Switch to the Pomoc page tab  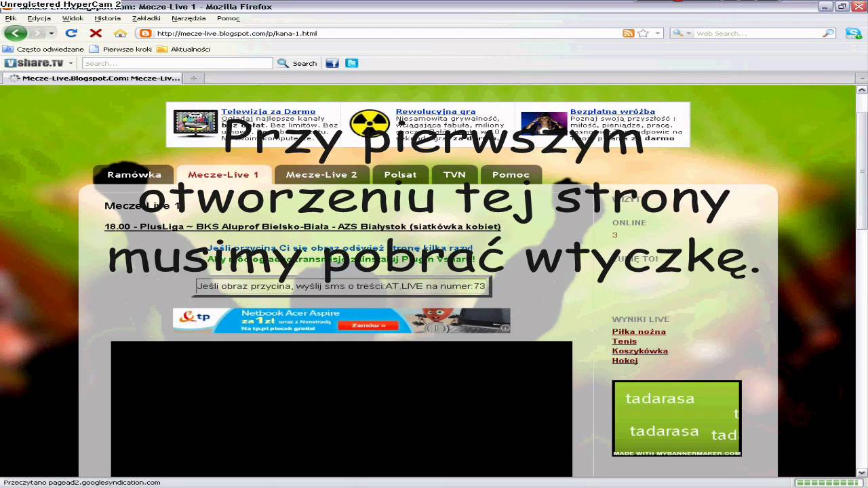(511, 174)
